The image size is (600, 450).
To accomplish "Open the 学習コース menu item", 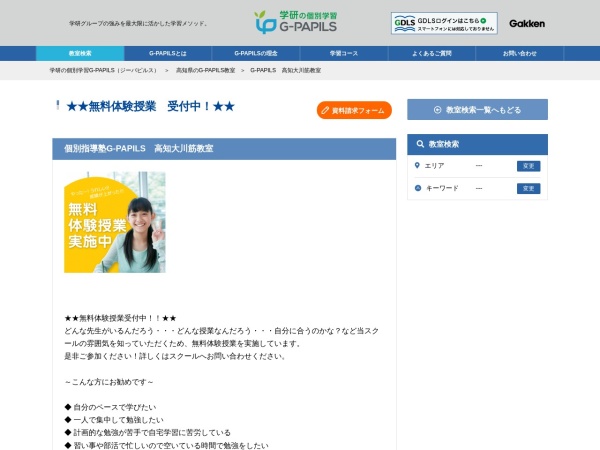I will [344, 53].
